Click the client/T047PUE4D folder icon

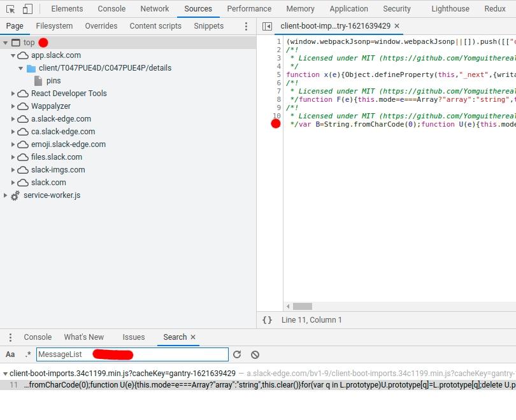[x=31, y=68]
